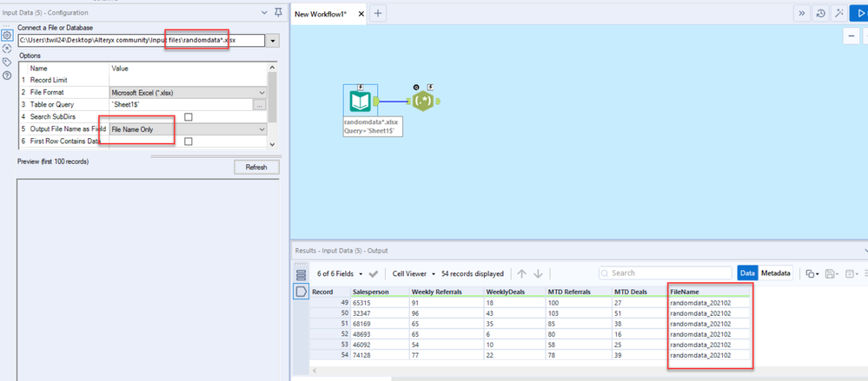Click lightning bolt above Input Data tool
The width and height of the screenshot is (868, 381).
point(361,87)
